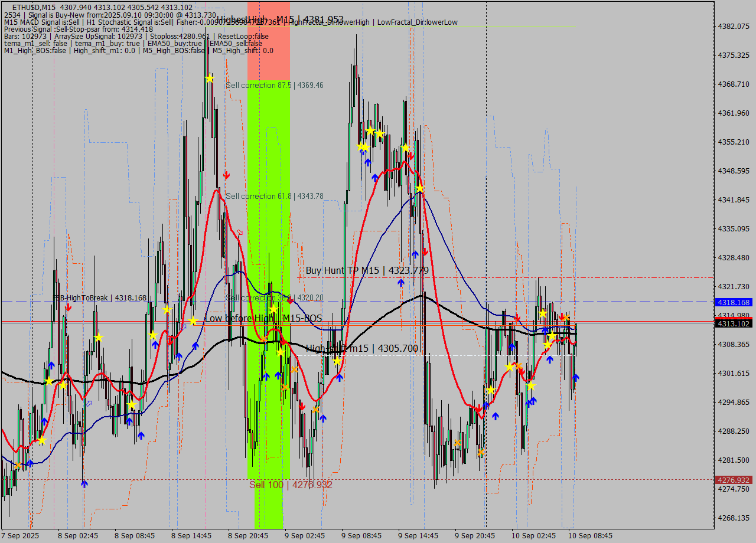Click the highlighted 4318.168 price tag
The height and width of the screenshot is (543, 756).
pos(734,302)
